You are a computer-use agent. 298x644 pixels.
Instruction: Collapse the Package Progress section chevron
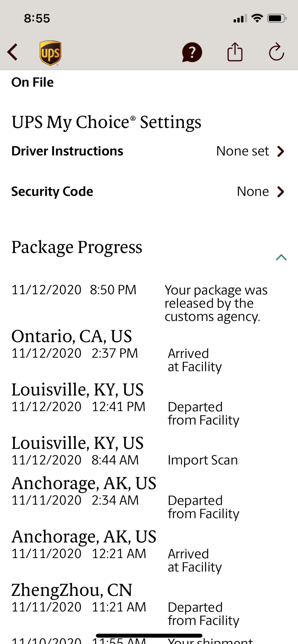click(281, 257)
